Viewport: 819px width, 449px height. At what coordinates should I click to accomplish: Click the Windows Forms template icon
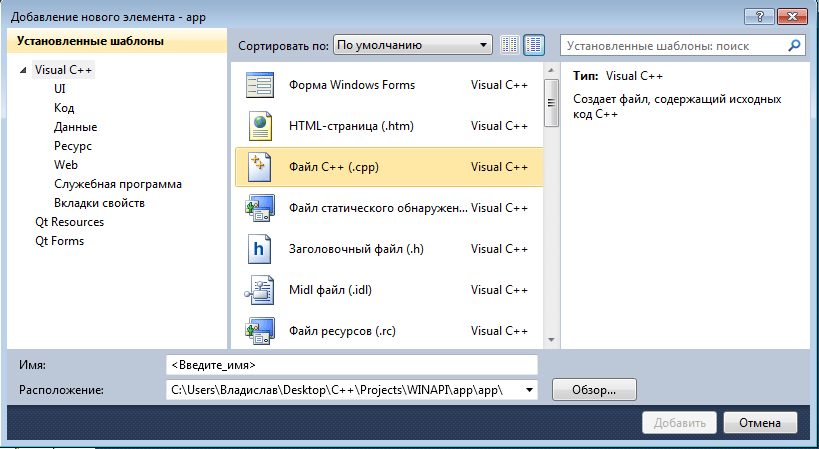point(260,85)
